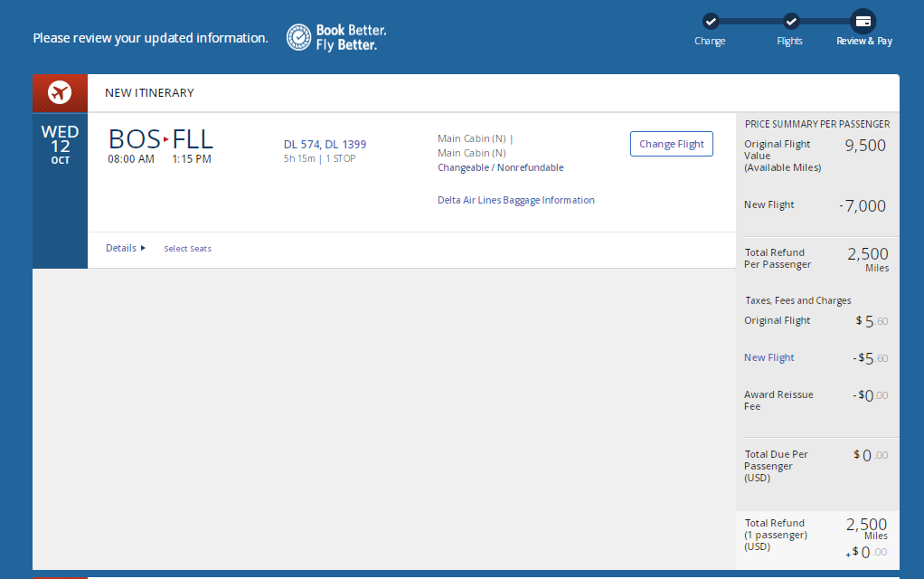The width and height of the screenshot is (924, 579).
Task: Select the Flights step label
Action: [x=789, y=42]
